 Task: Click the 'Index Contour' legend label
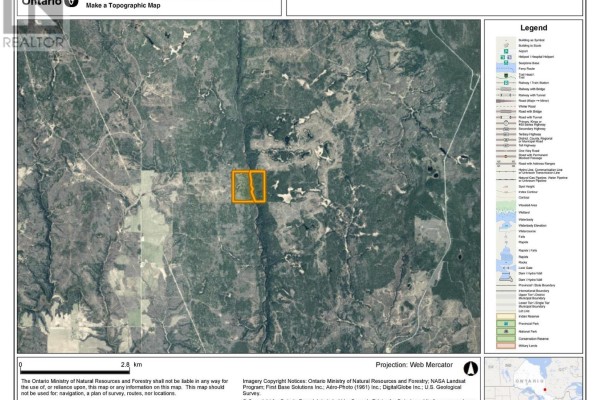point(528,192)
